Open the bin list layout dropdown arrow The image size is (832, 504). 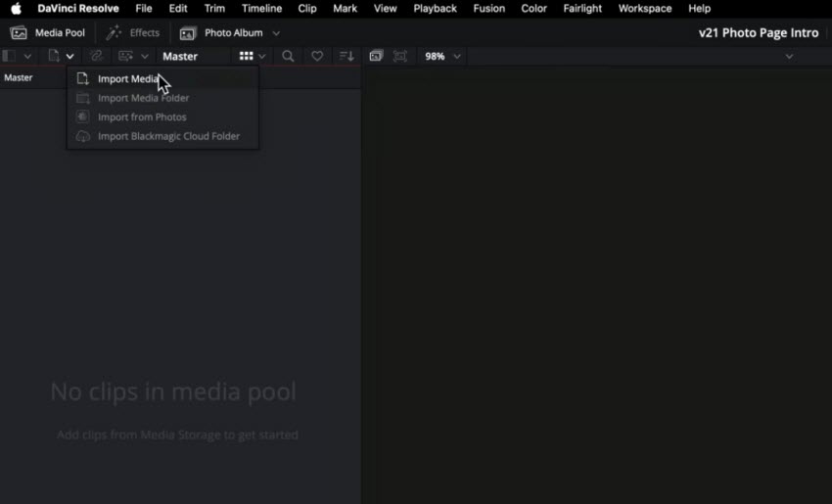click(x=27, y=56)
